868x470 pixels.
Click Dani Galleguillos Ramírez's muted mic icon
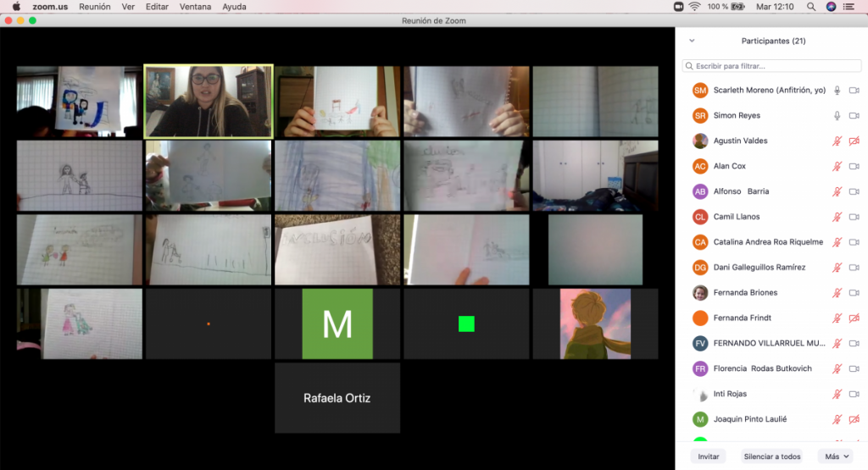837,268
